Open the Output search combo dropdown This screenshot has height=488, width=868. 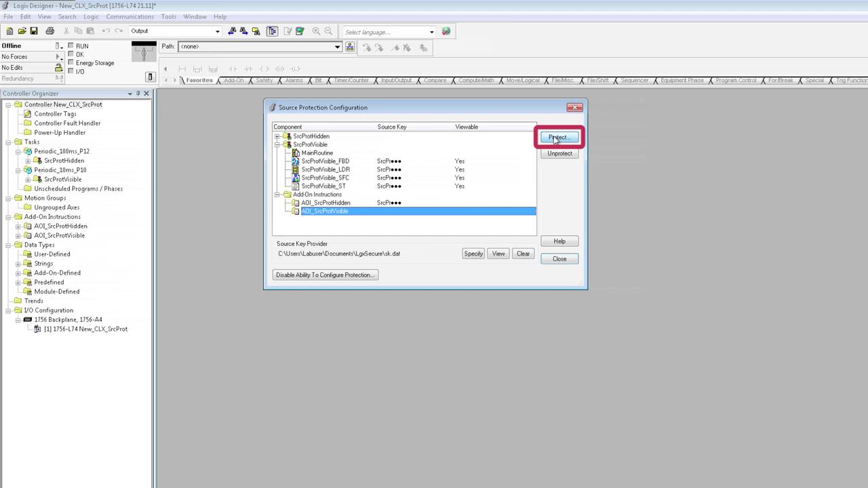tap(217, 31)
